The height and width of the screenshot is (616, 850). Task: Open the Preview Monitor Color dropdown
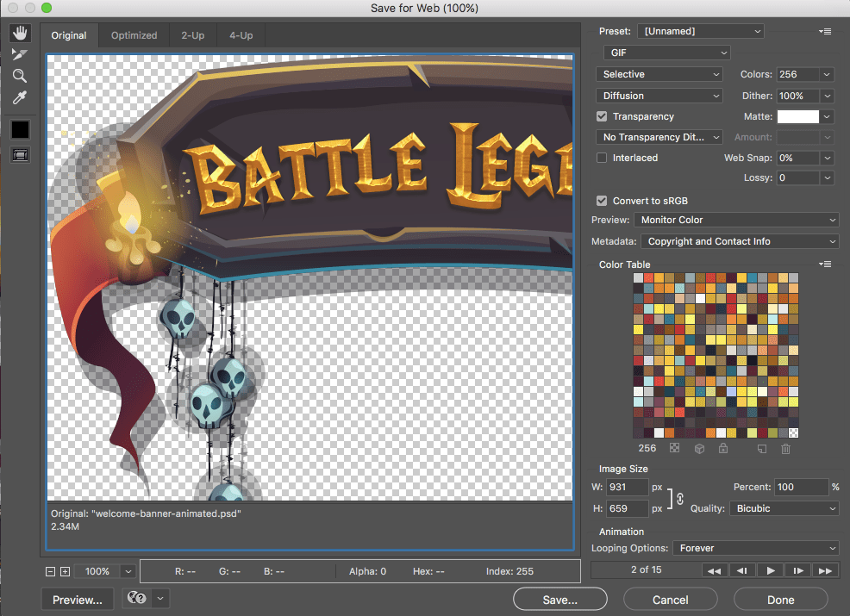[737, 220]
